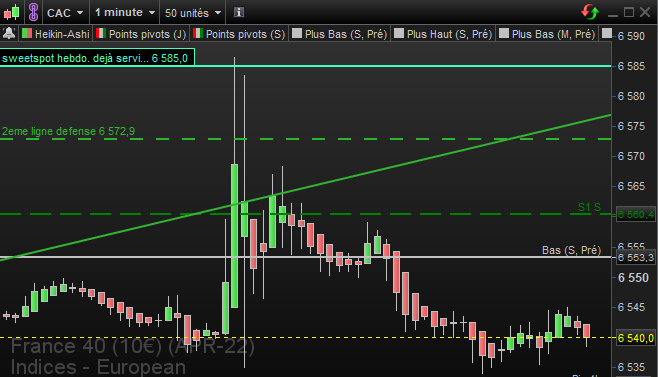Click the 6 560,4 price tag
Screen dimensions: 658x377
coord(635,215)
